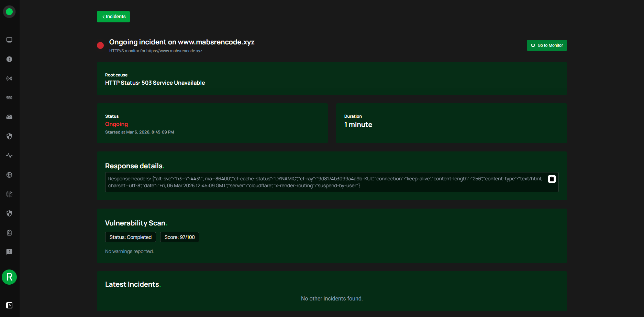Copy the response headers using the clipboard icon
644x317 pixels.
[x=552, y=179]
